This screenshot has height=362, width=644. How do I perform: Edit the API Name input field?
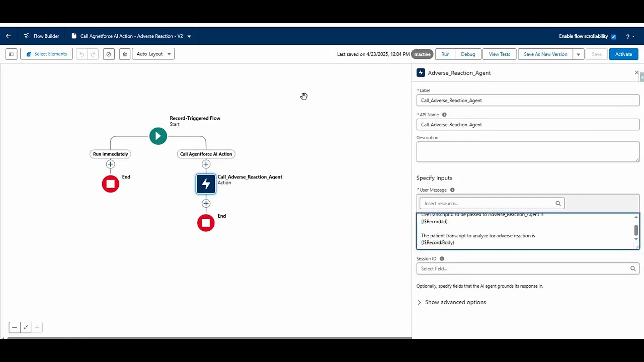click(x=528, y=124)
